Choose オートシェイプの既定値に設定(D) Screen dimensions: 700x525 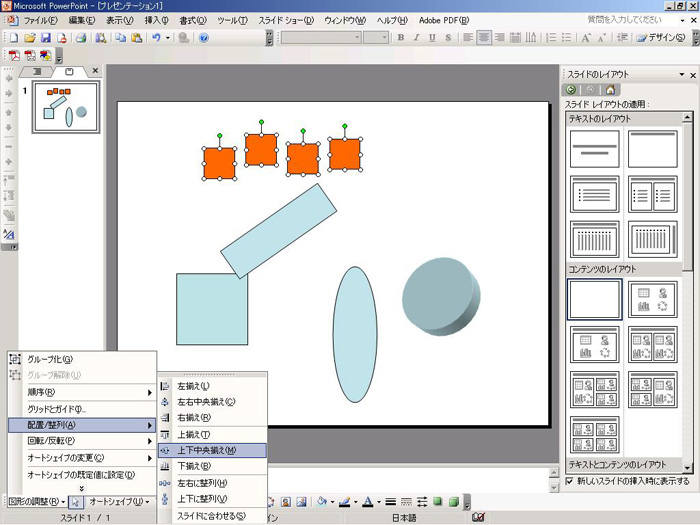click(x=82, y=475)
